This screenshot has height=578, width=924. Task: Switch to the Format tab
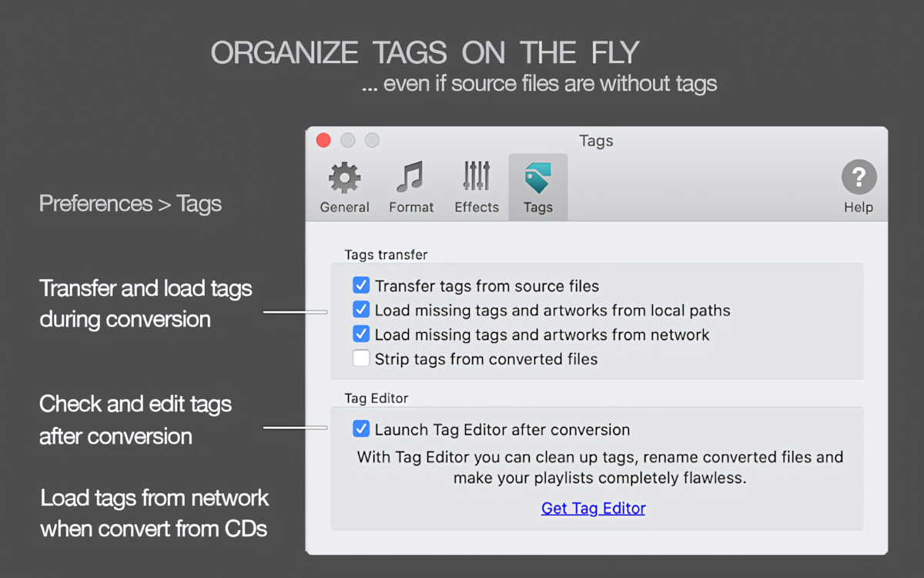(x=410, y=187)
